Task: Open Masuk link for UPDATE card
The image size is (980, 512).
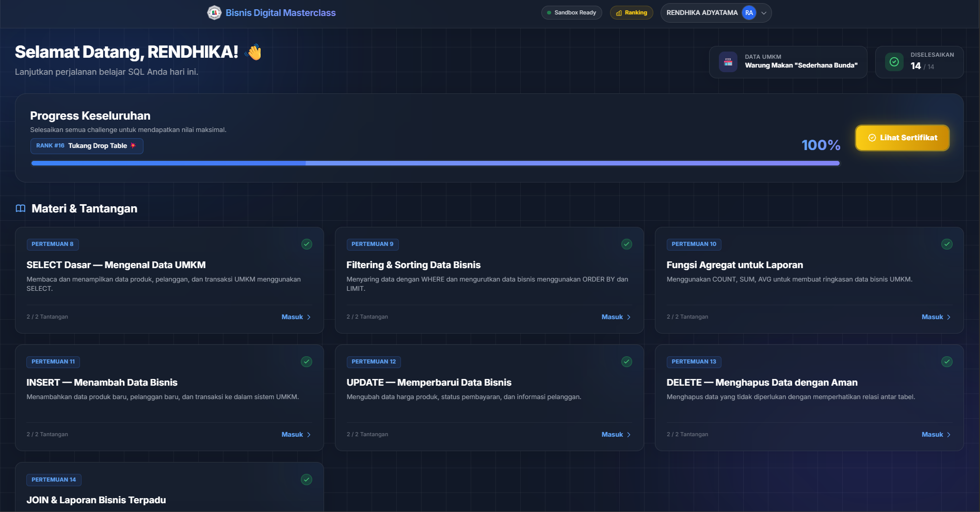Action: (x=616, y=435)
